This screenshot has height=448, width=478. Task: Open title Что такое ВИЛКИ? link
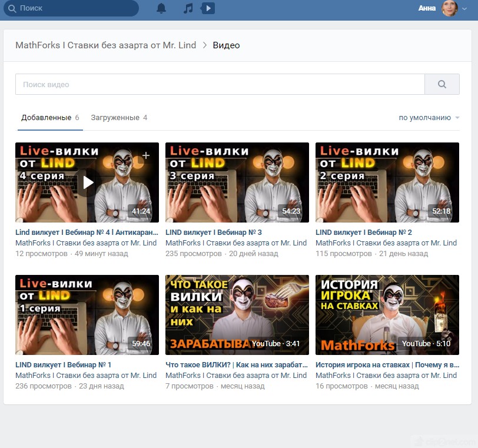237,365
